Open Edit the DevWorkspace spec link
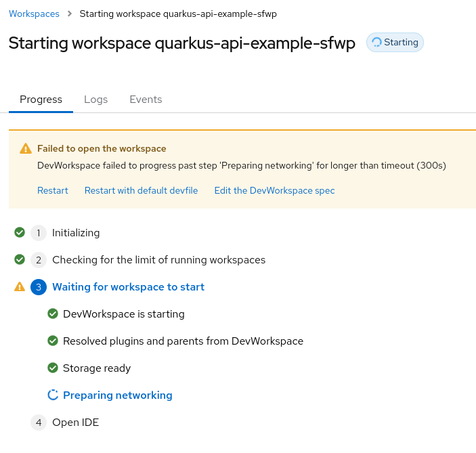Image resolution: width=476 pixels, height=453 pixels. pos(274,190)
